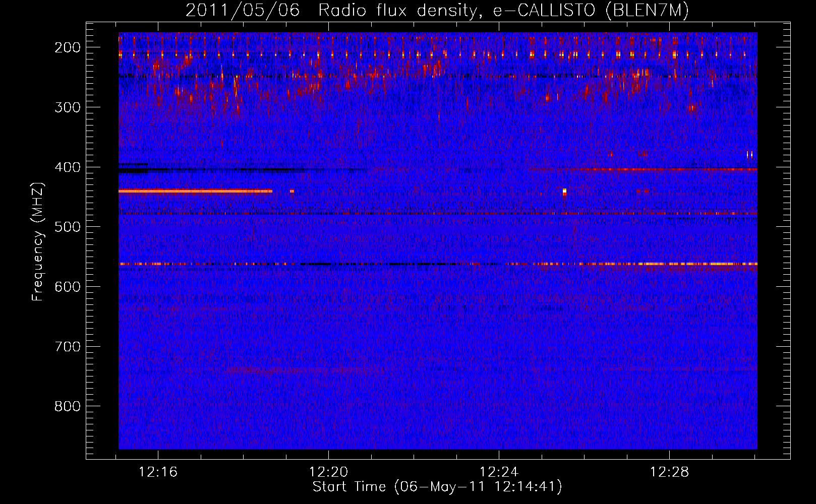
Task: Click the 12:28 time tick label
Action: (670, 472)
